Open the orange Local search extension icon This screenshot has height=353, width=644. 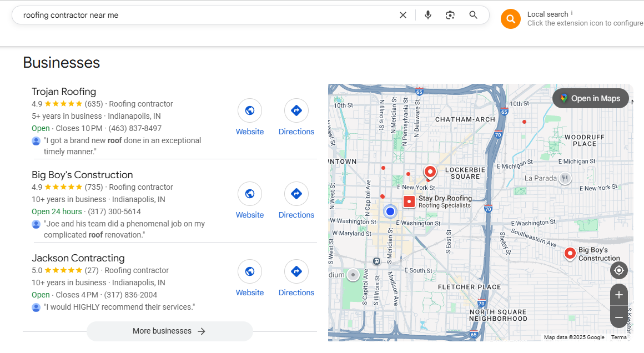coord(511,19)
